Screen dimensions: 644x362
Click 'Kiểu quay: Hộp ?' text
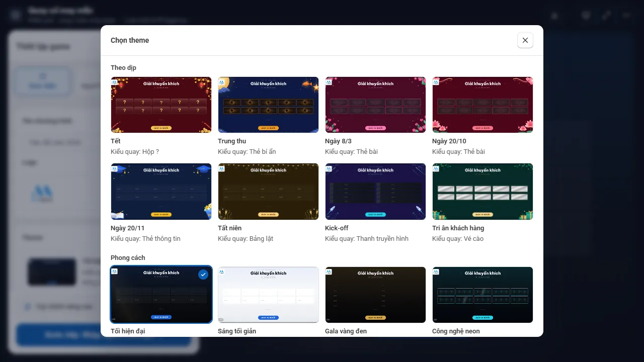[x=135, y=152]
